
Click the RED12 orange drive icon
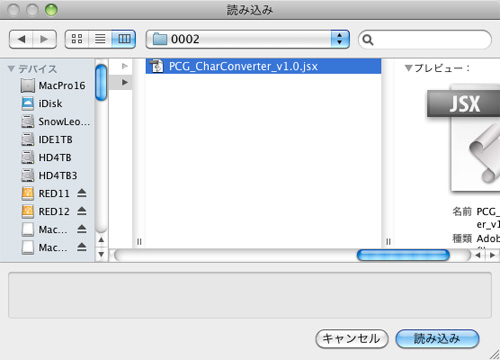[x=28, y=211]
